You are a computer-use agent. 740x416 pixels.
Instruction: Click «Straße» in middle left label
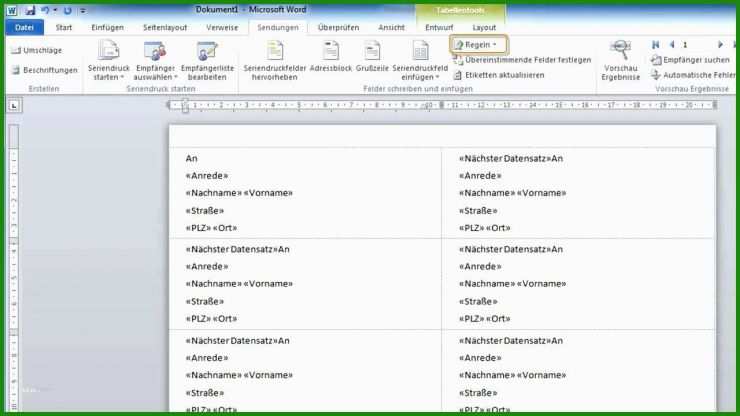pos(205,301)
